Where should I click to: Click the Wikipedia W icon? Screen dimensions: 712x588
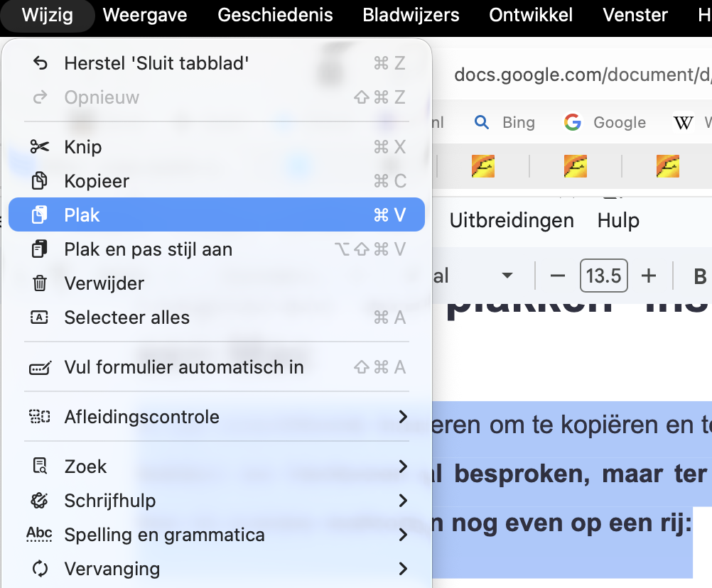click(683, 122)
